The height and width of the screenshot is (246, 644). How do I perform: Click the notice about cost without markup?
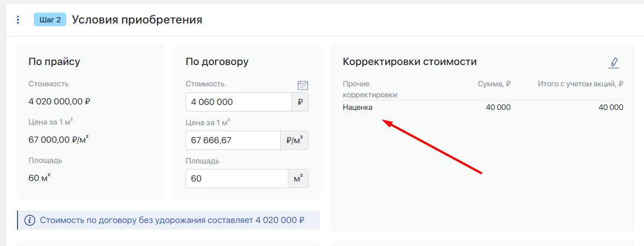tap(172, 220)
